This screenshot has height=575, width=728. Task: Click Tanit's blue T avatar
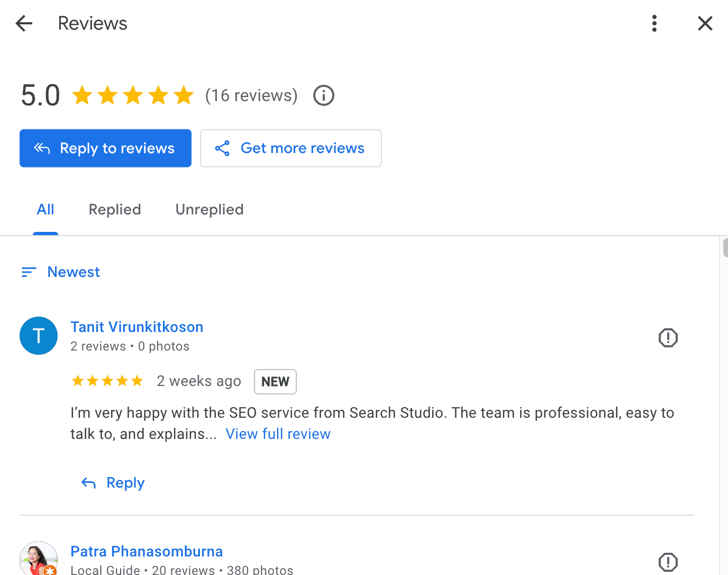39,336
